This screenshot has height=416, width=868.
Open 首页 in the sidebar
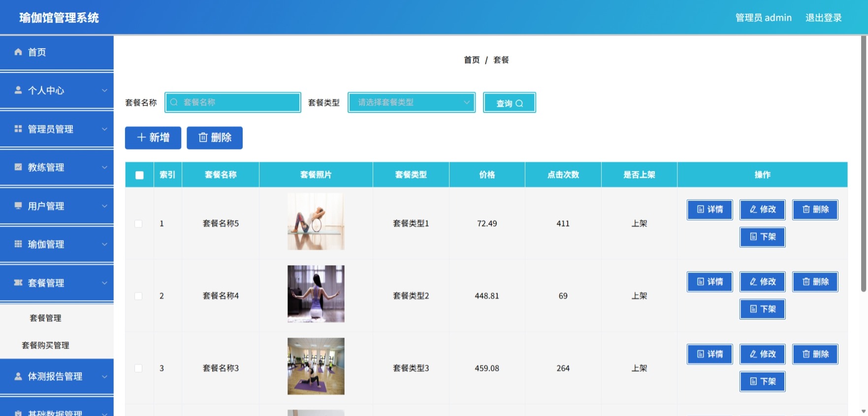coord(57,52)
